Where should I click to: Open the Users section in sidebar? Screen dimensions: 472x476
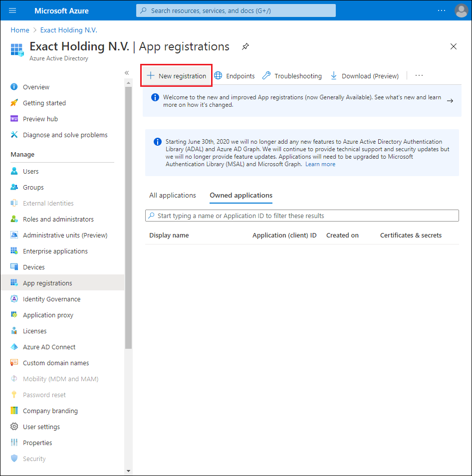(30, 171)
